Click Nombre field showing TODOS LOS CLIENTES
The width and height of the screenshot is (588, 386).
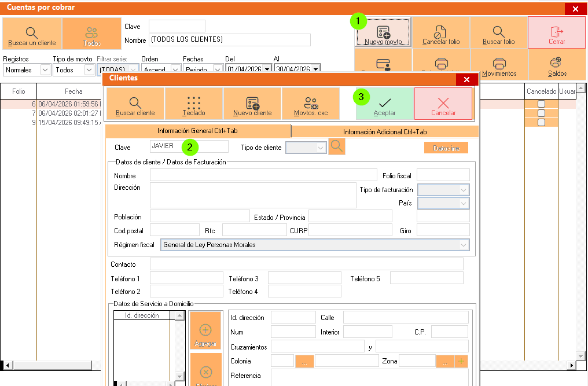pyautogui.click(x=230, y=40)
